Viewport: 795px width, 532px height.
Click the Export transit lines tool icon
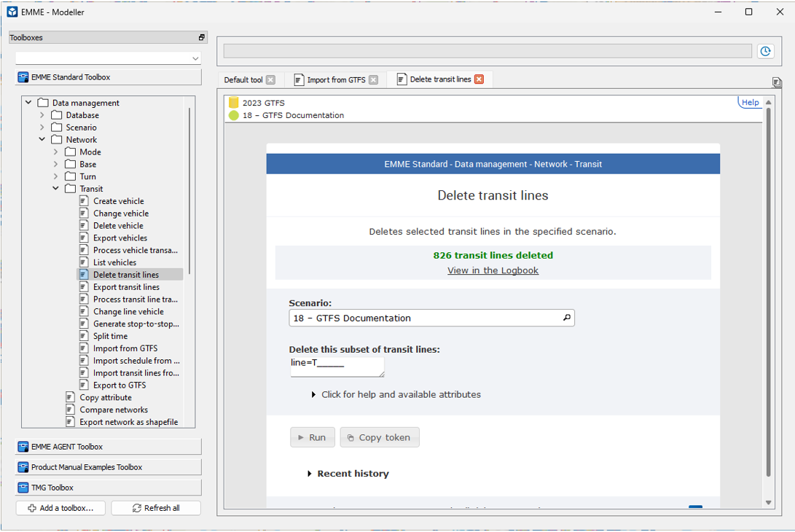point(85,286)
